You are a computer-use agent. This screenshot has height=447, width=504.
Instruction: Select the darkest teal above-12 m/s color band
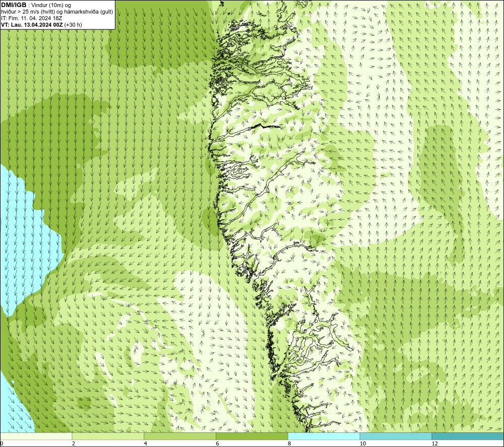click(x=468, y=436)
